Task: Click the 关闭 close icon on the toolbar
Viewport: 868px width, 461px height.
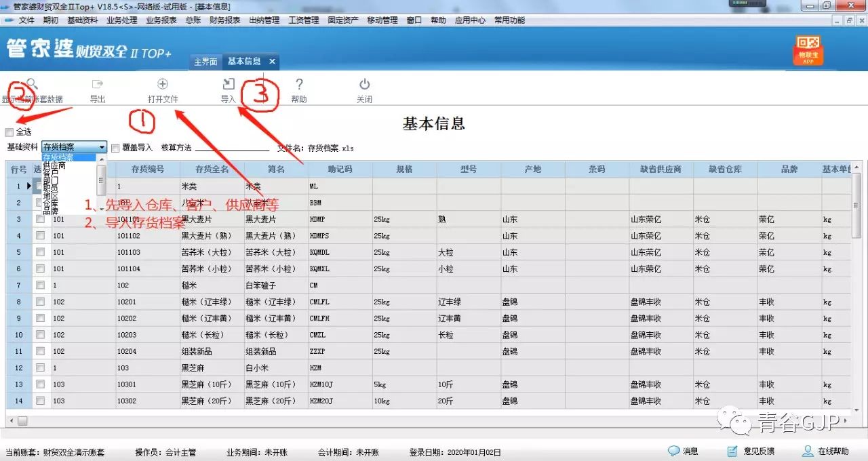Action: (364, 89)
